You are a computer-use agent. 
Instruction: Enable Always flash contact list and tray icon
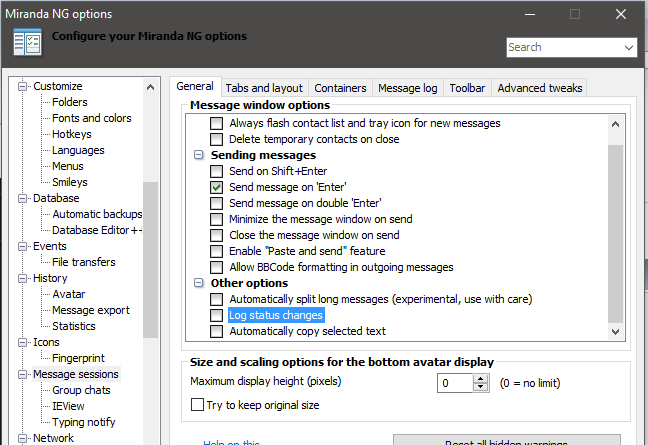click(x=217, y=123)
